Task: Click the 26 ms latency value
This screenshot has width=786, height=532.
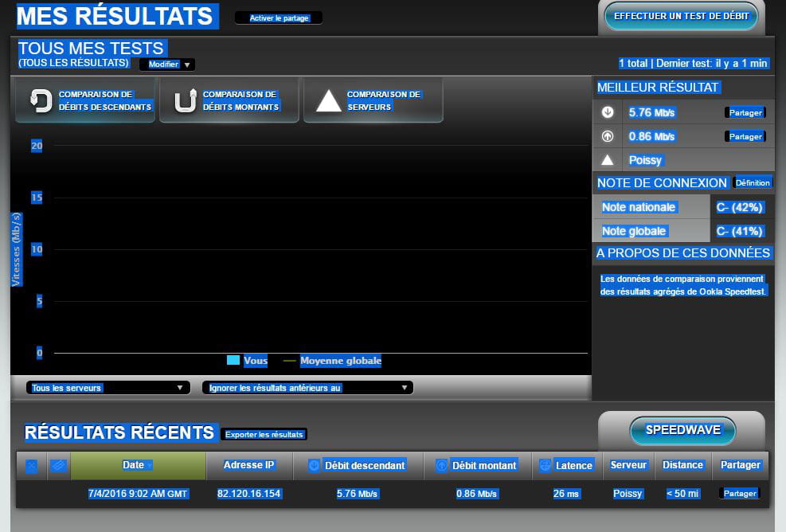Action: pyautogui.click(x=566, y=494)
